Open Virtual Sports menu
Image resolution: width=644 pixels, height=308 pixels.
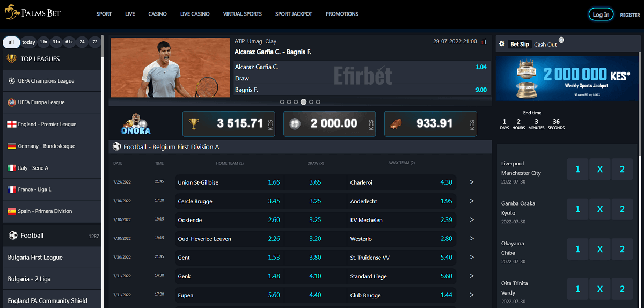(243, 14)
